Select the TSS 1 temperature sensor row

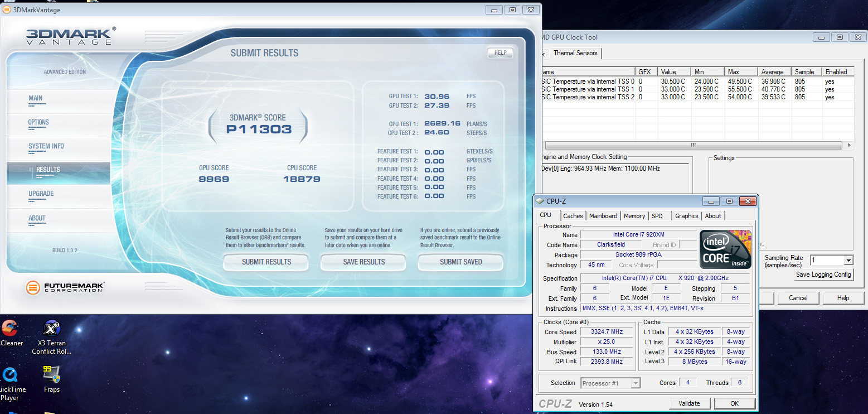697,89
